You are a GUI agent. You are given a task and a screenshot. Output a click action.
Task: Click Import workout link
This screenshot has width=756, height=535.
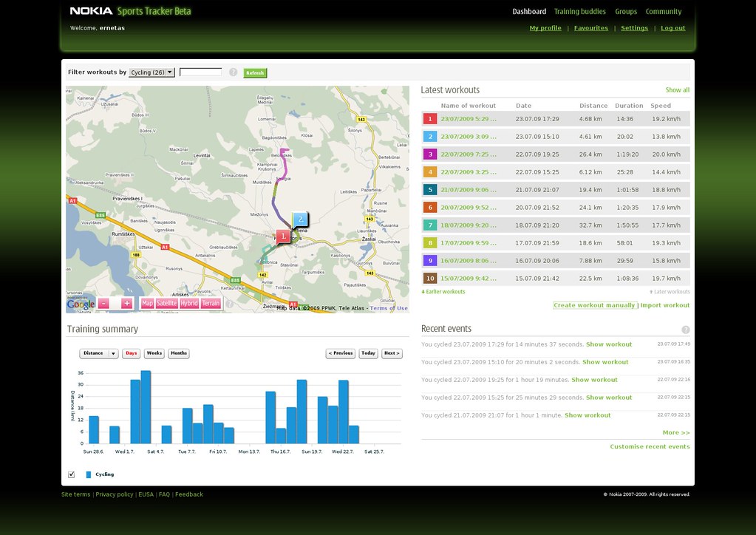tap(665, 305)
